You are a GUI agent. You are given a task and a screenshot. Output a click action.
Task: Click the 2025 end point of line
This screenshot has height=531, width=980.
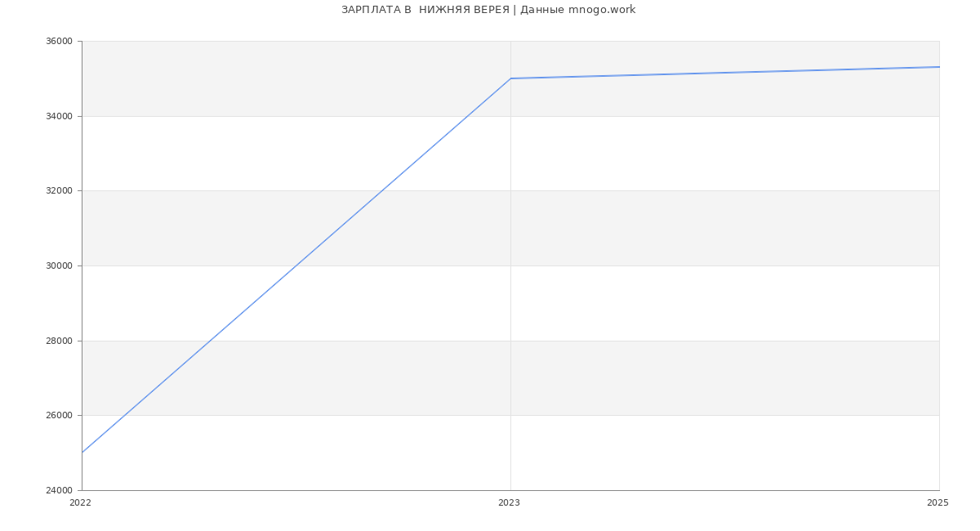(939, 67)
